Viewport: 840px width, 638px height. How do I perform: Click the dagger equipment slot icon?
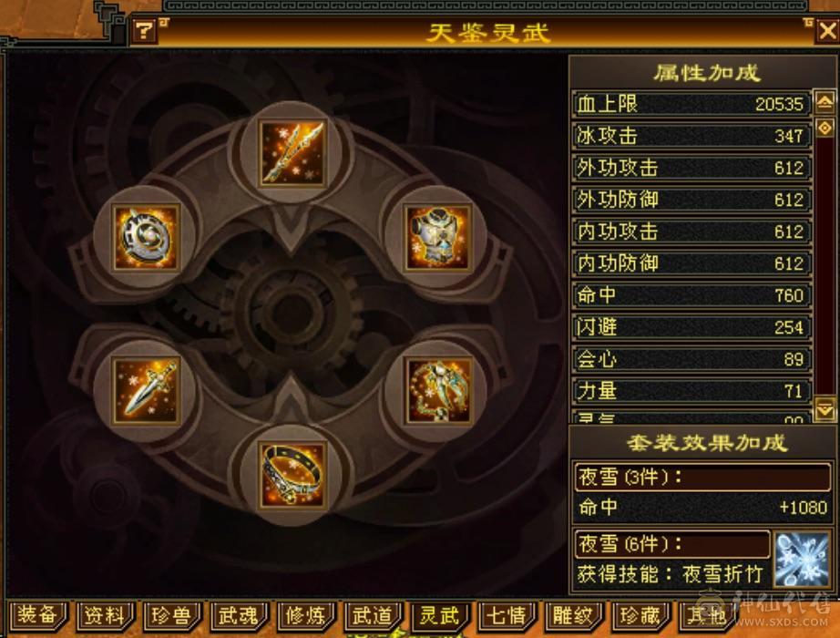147,390
